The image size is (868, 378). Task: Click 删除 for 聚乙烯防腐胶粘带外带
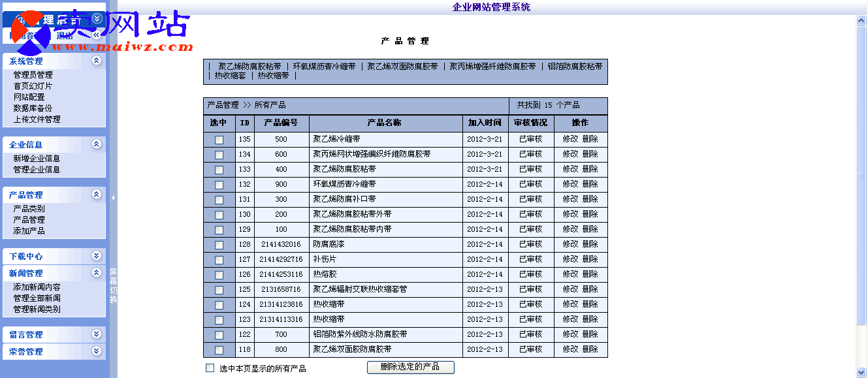pyautogui.click(x=590, y=214)
